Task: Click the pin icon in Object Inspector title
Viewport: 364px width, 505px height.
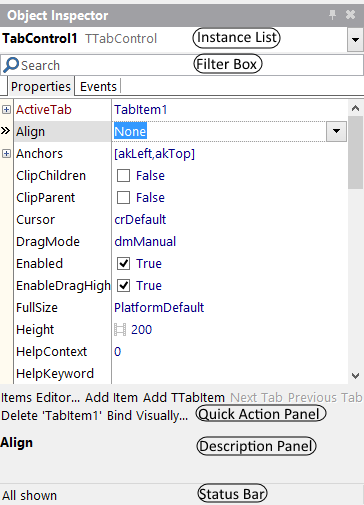Action: (x=332, y=15)
